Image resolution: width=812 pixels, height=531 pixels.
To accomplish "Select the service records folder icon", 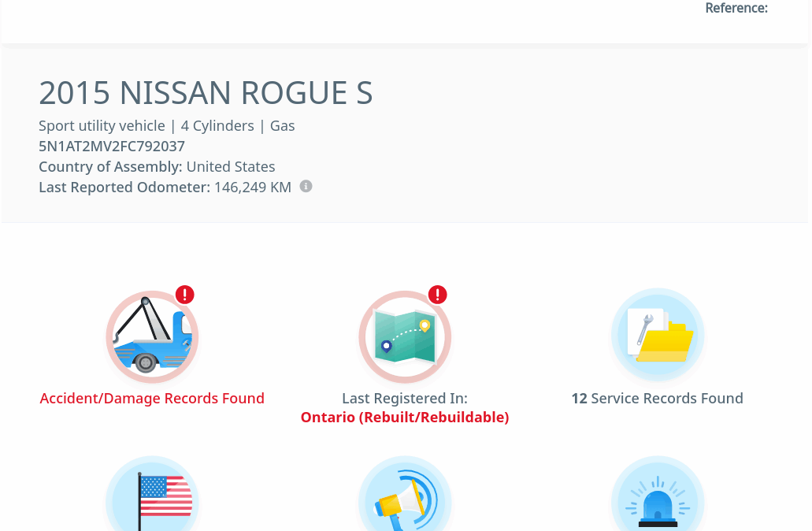I will point(658,335).
